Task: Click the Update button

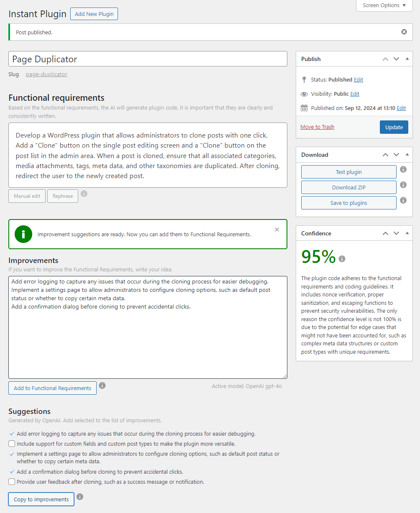Action: click(x=394, y=127)
